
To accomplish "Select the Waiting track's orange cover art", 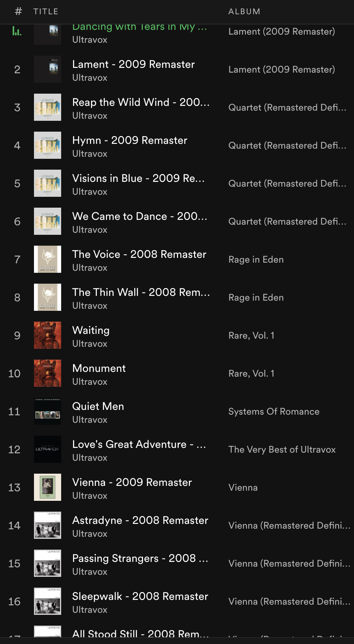I will [x=48, y=335].
